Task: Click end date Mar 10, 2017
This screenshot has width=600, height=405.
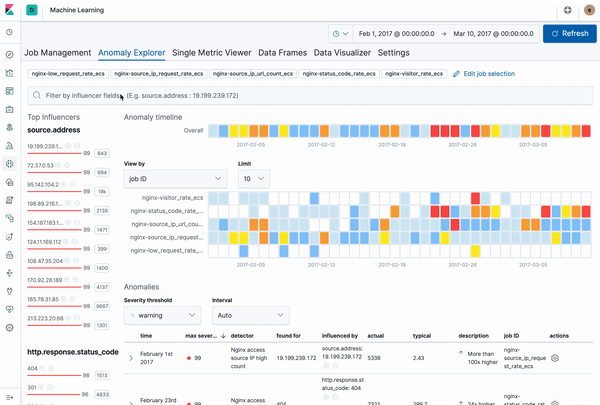Action: (x=493, y=34)
